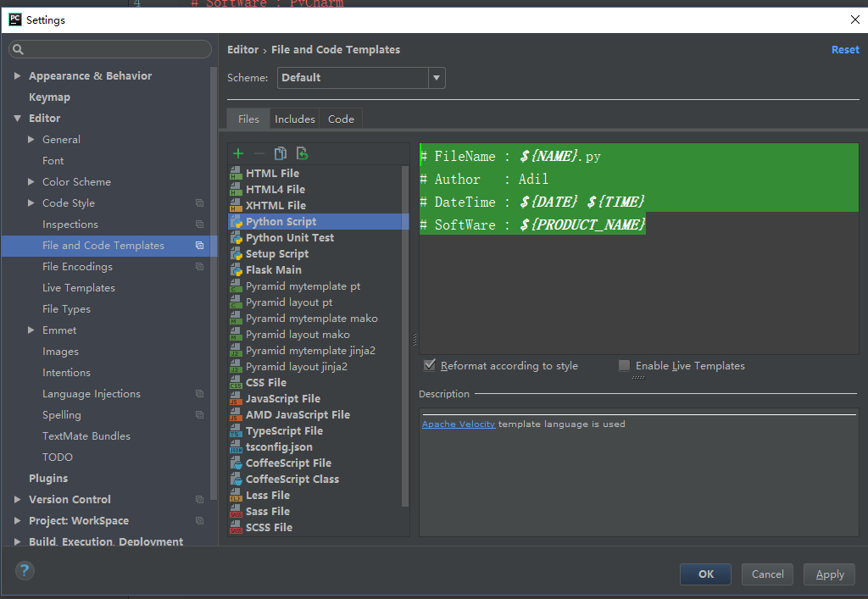Open Keymap settings page
Screen dimensions: 868x599
tap(49, 97)
